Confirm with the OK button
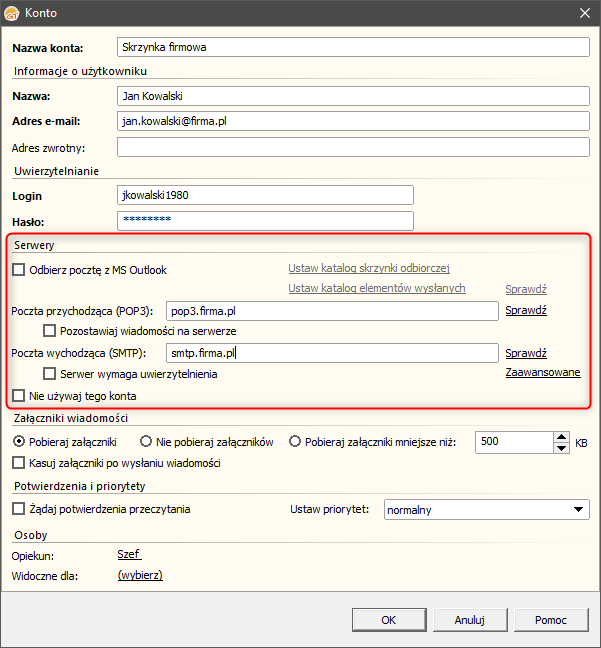The image size is (601, 648). [x=389, y=620]
